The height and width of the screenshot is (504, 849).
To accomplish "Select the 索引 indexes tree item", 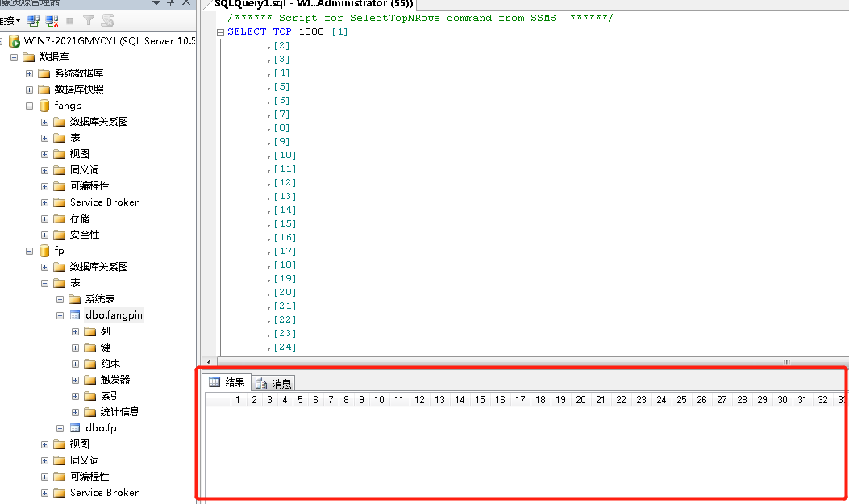I will 110,396.
